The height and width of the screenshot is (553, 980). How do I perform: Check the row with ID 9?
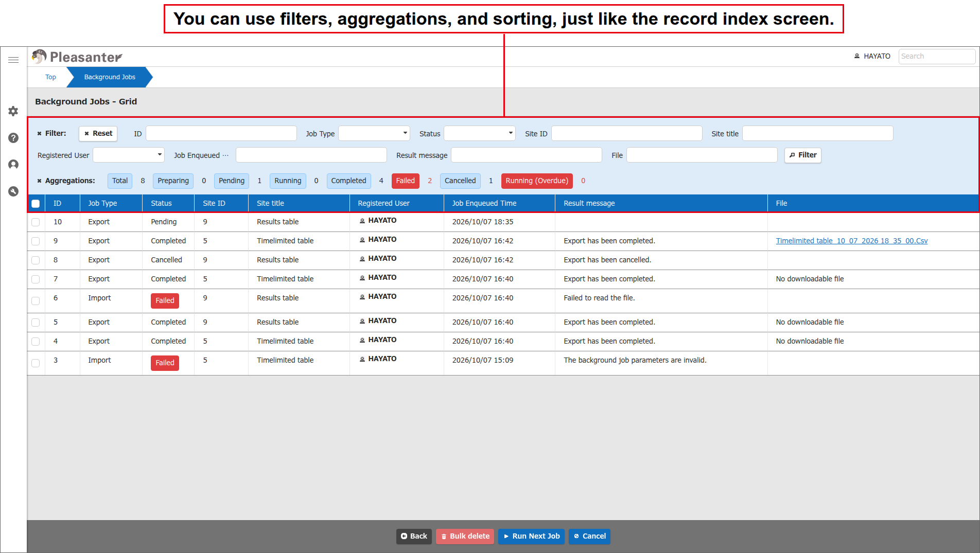click(x=36, y=241)
